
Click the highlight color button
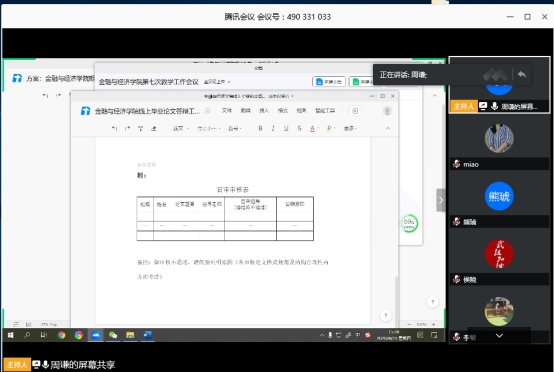point(330,128)
